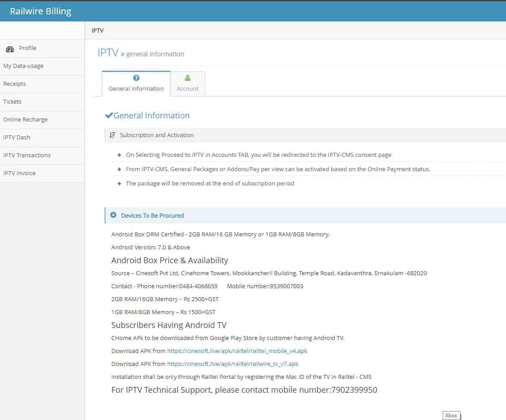The height and width of the screenshot is (420, 506).
Task: Click the Xbox button
Action: pyautogui.click(x=451, y=416)
